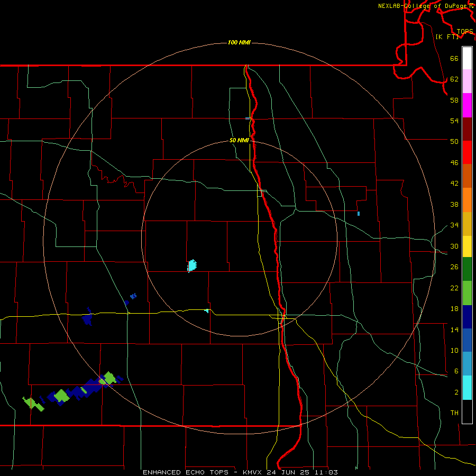Pick the cyan legend swatch
The image size is (476, 476).
pyautogui.click(x=467, y=388)
